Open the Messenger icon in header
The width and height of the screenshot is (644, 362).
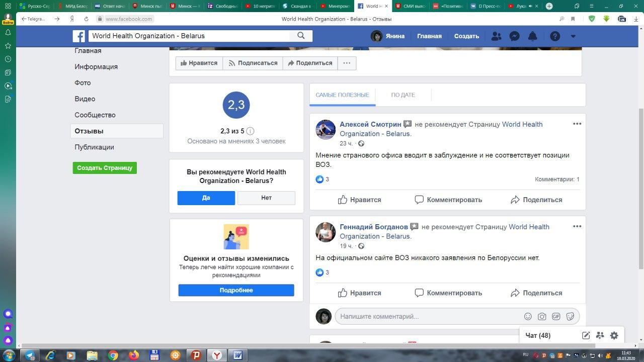pos(514,36)
